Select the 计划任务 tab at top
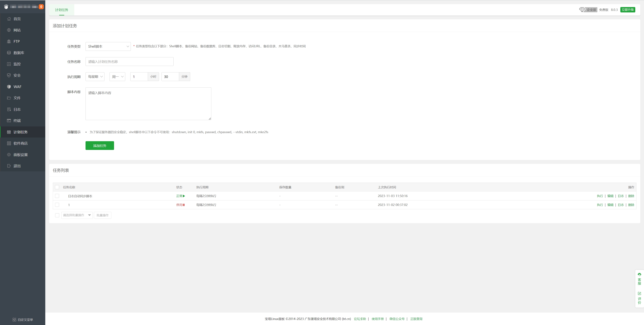644x325 pixels. pos(62,10)
